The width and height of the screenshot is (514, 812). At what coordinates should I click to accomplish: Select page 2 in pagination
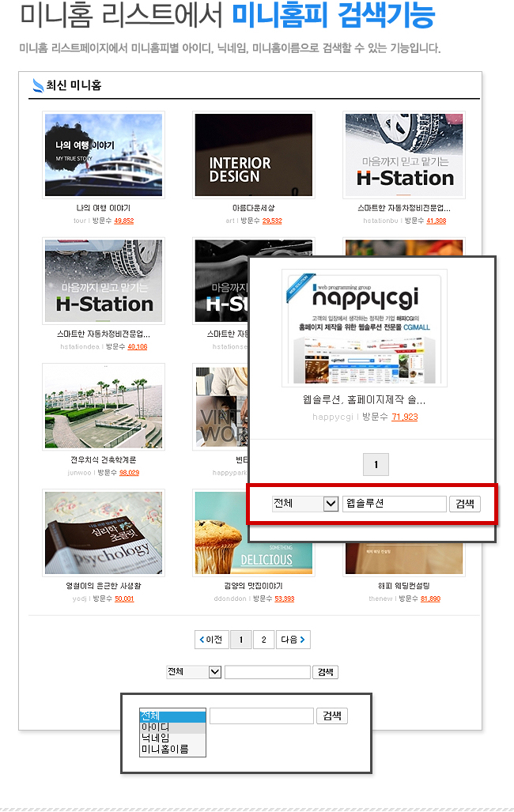coord(264,640)
